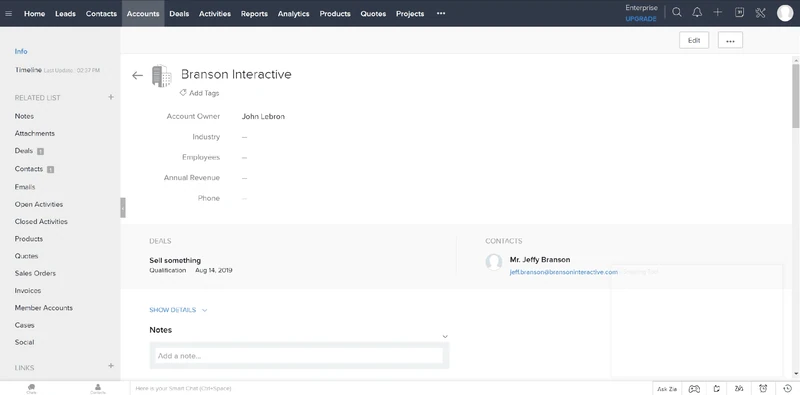Image resolution: width=800 pixels, height=395 pixels.
Task: Open the gamescope gamepad icon
Action: [694, 389]
